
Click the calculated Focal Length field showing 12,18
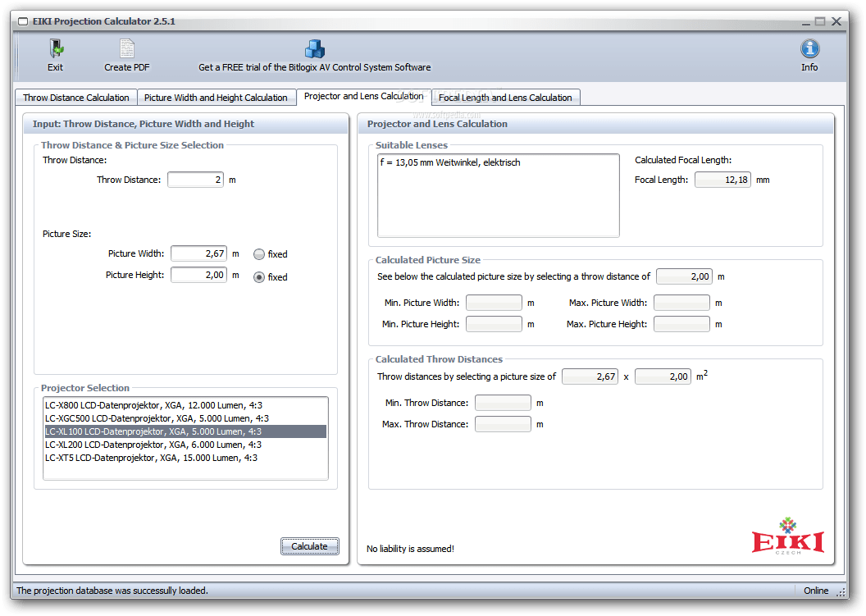(722, 179)
